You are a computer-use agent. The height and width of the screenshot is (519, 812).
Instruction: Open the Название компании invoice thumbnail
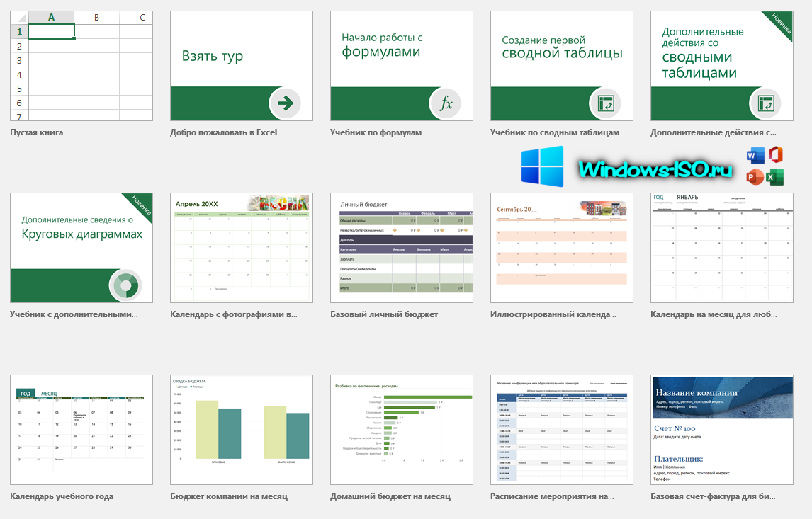coord(721,430)
